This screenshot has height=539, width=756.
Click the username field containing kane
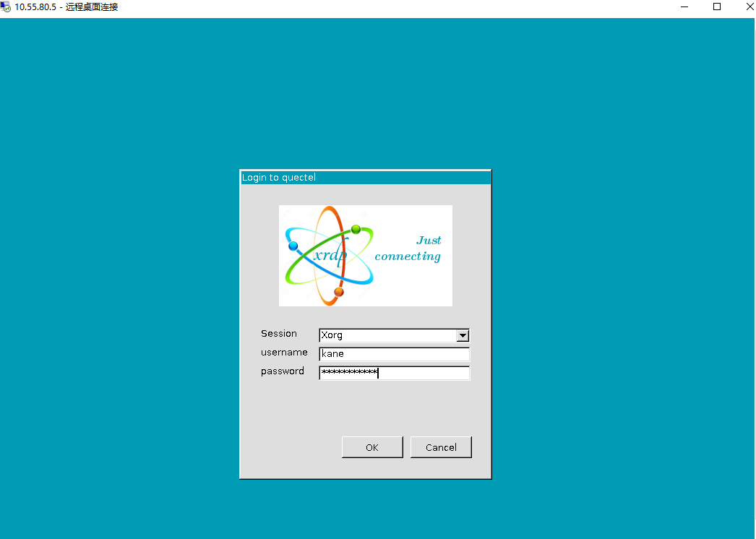pos(394,354)
